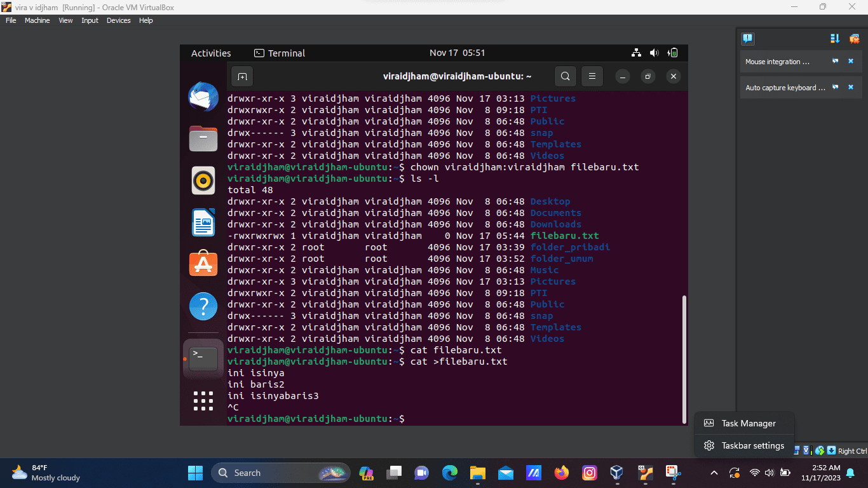The height and width of the screenshot is (488, 868).
Task: Choose Taskbar settings from the context menu
Action: (x=744, y=445)
